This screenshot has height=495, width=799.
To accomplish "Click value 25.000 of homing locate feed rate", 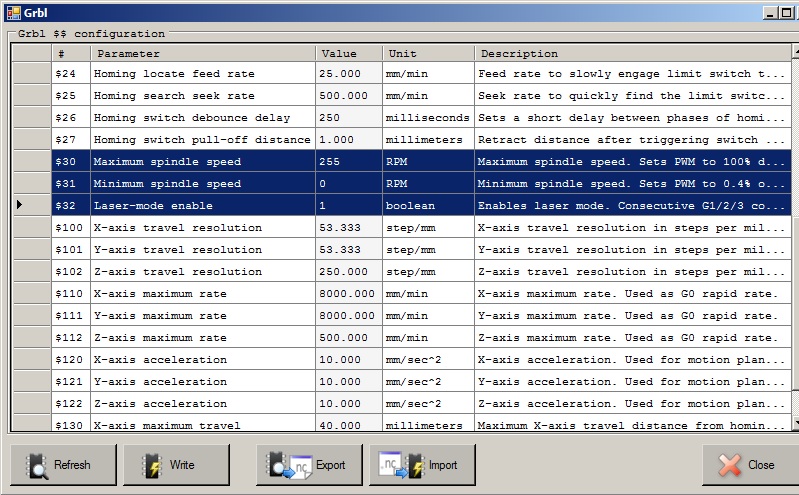I will pyautogui.click(x=349, y=73).
